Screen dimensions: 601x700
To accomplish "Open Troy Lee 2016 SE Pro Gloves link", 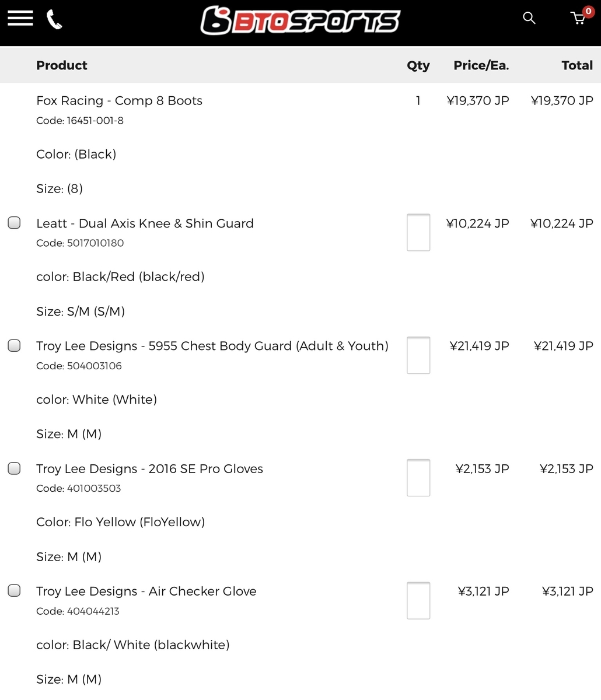I will coord(149,469).
